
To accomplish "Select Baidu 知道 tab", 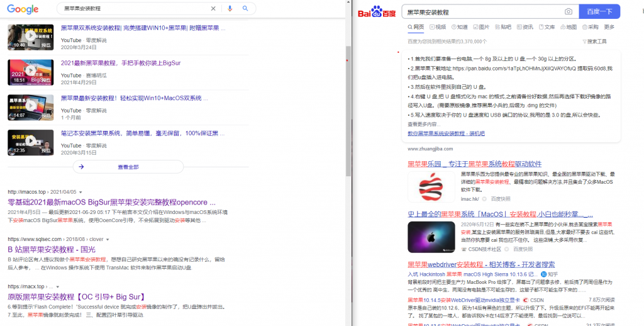I will (460, 27).
